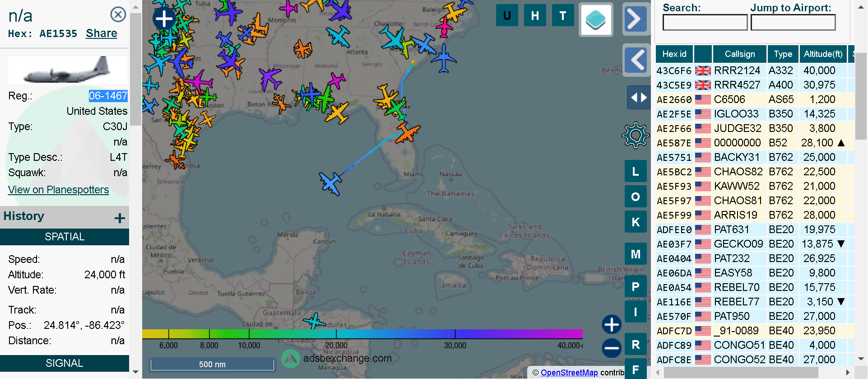Toggle the O map option button
Screen dimensions: 868x379
point(636,197)
